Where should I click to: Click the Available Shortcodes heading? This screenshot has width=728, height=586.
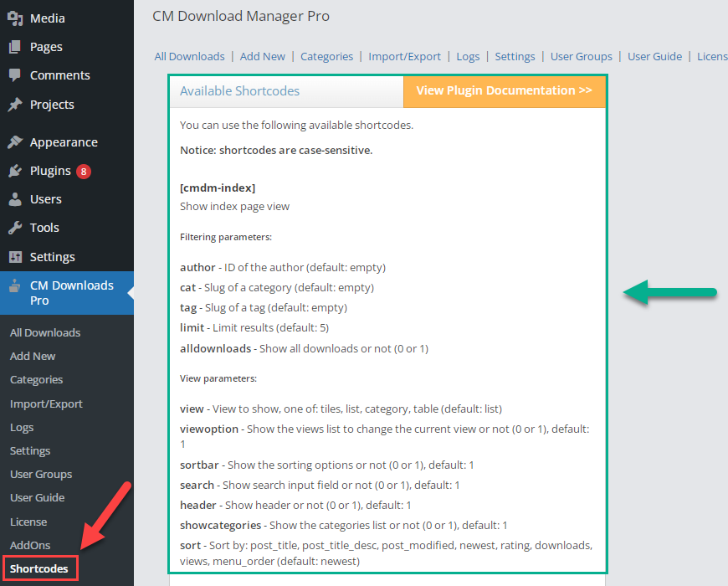239,91
